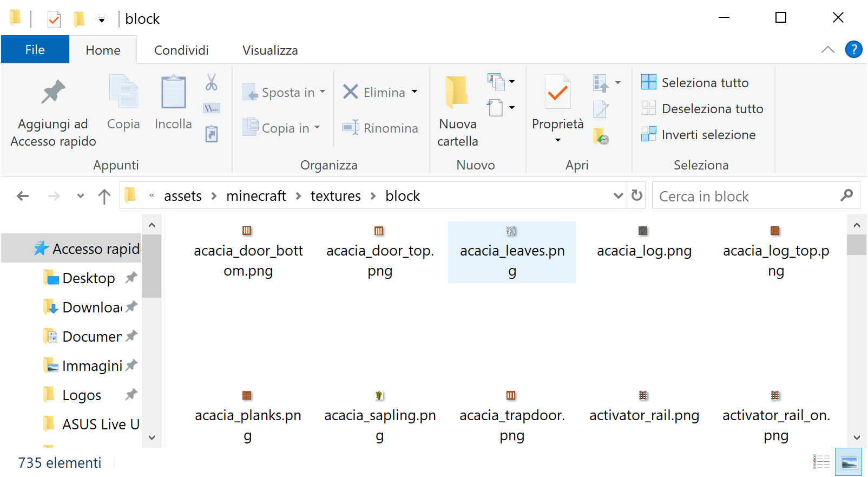The width and height of the screenshot is (868, 477).
Task: Select acacia_planks.png file
Action: (x=248, y=417)
